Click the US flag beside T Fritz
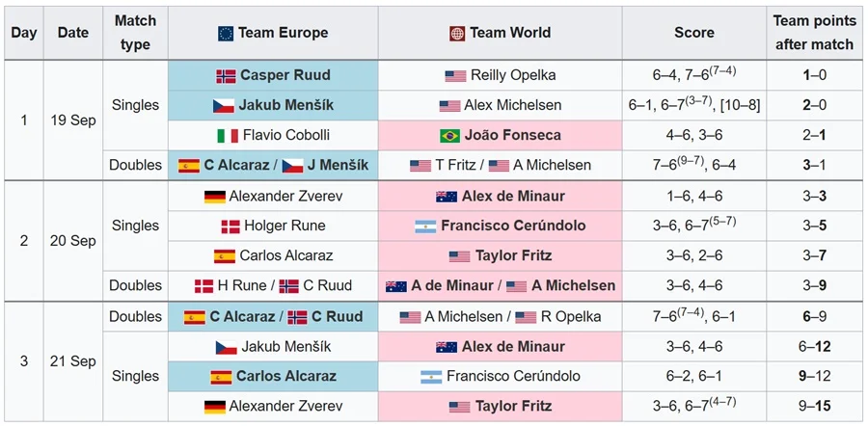868x426 pixels. [x=420, y=165]
